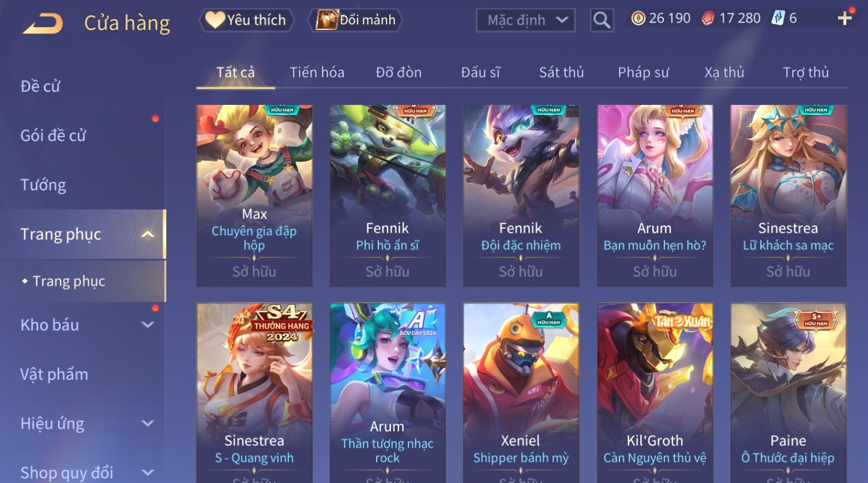Click the back arrow icon

tap(43, 24)
